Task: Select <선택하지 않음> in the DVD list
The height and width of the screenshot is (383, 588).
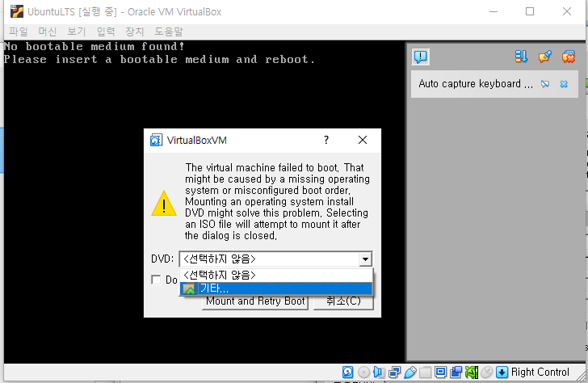Action: click(276, 275)
